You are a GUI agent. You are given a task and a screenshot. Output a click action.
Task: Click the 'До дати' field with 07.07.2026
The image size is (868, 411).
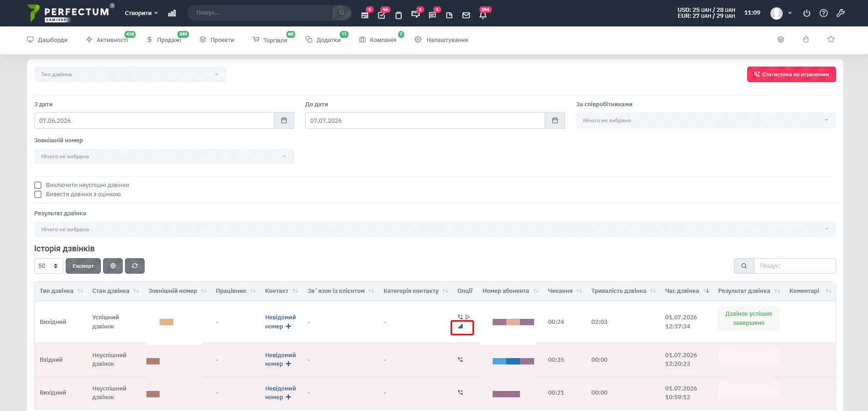pyautogui.click(x=425, y=120)
